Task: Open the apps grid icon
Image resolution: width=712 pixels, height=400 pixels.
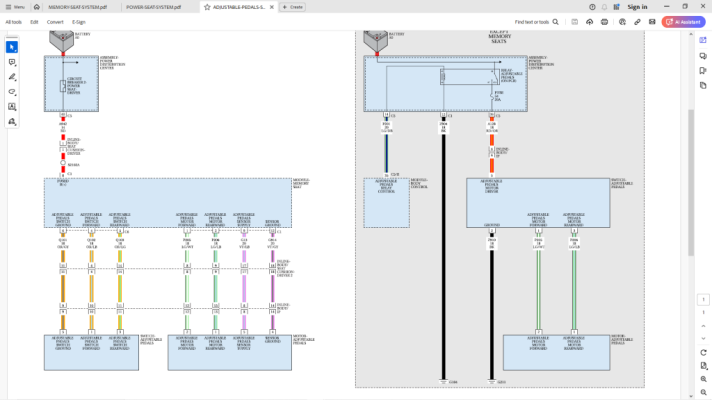Action: 616,7
